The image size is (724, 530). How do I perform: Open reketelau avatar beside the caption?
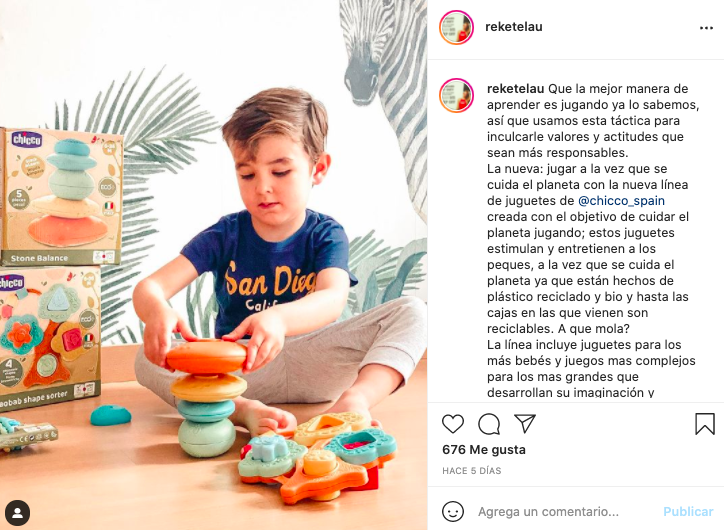click(456, 96)
